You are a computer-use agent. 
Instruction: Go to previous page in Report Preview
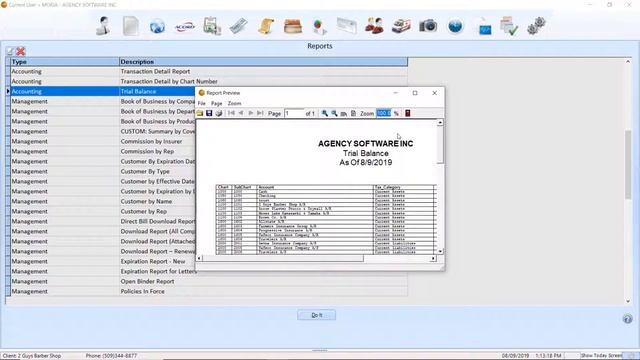[241, 113]
